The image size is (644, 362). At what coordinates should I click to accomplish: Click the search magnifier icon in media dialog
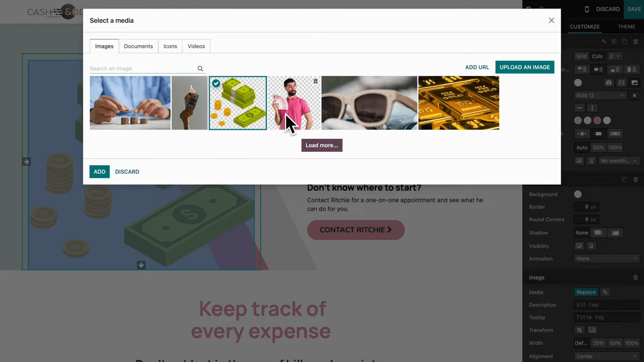[200, 69]
